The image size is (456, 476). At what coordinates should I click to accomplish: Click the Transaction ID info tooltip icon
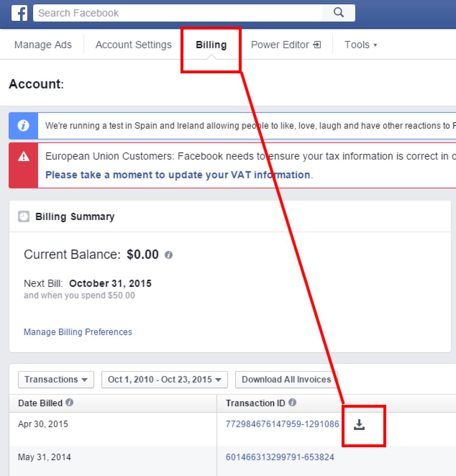pos(292,403)
